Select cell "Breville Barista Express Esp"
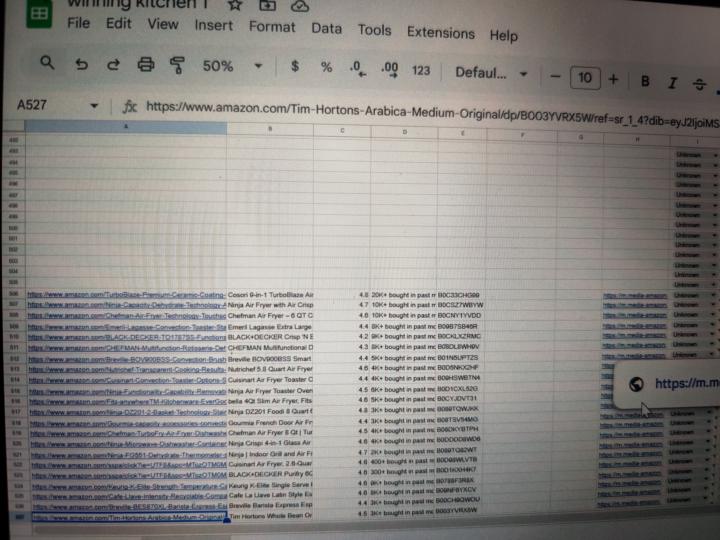Viewport: 720px width, 540px height. pos(270,505)
